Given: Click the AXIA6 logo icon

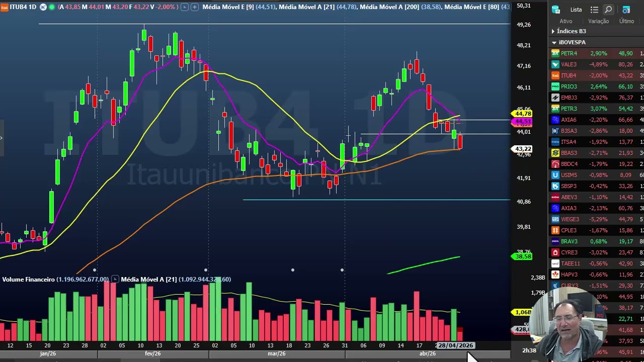Looking at the screenshot, I should click(x=555, y=120).
